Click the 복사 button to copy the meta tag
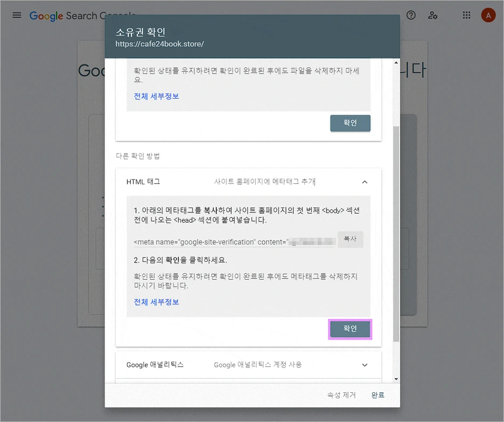This screenshot has height=422, width=504. [351, 239]
